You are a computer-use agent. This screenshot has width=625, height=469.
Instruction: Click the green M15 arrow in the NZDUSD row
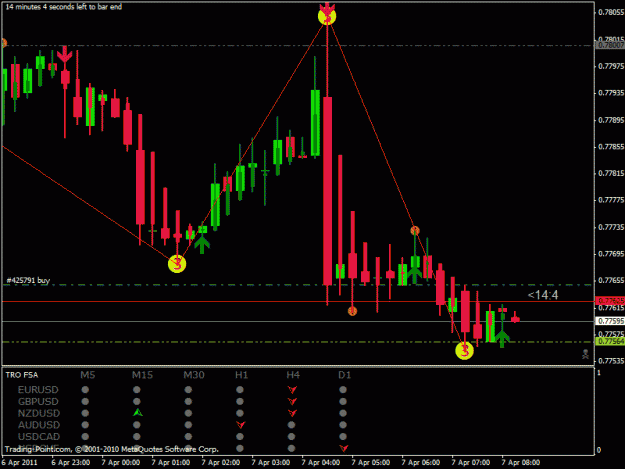tap(138, 413)
